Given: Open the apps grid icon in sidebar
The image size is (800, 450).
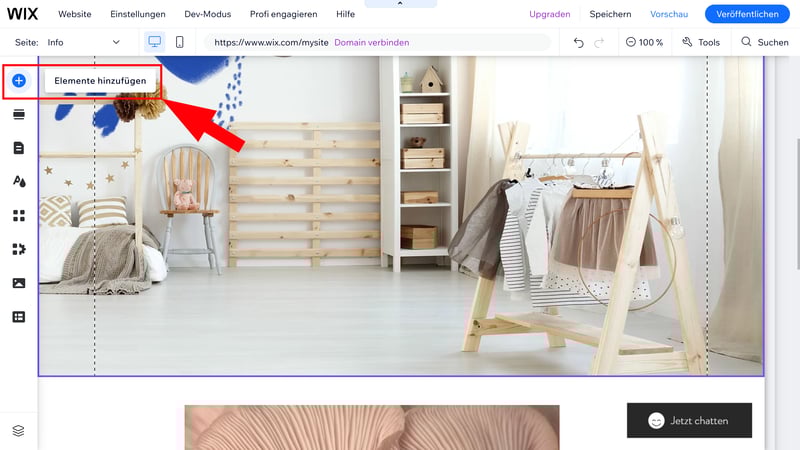Looking at the screenshot, I should [19, 215].
